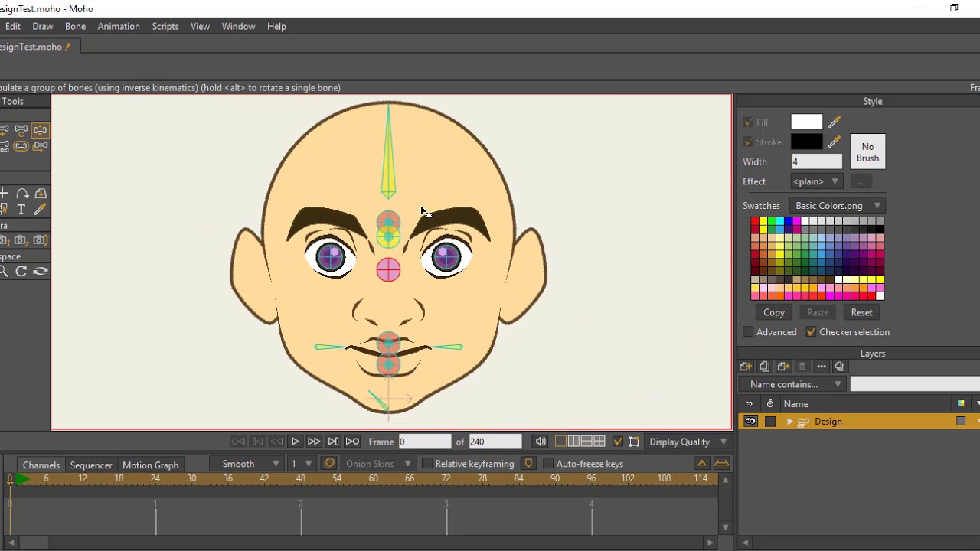Toggle the Stroke checkbox
This screenshot has width=980, height=551.
(748, 142)
